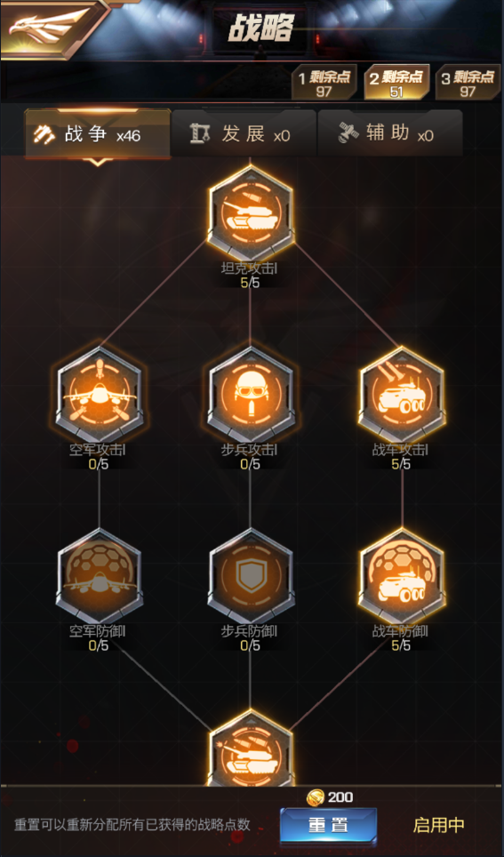The image size is (504, 857).
Task: Open the 发展 tab
Action: pyautogui.click(x=244, y=134)
